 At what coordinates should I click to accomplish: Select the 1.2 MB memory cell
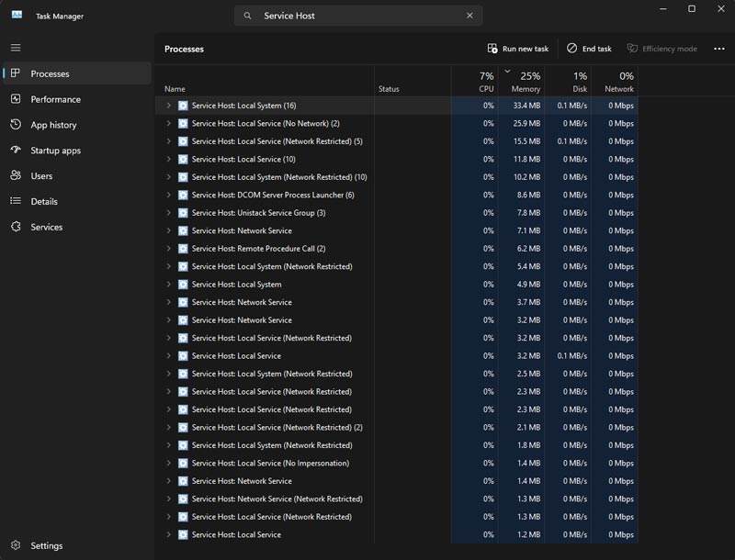point(521,534)
